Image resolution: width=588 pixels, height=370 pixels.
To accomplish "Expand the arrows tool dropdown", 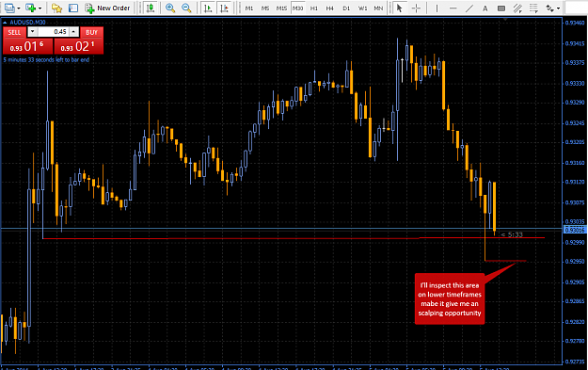I will click(x=559, y=8).
